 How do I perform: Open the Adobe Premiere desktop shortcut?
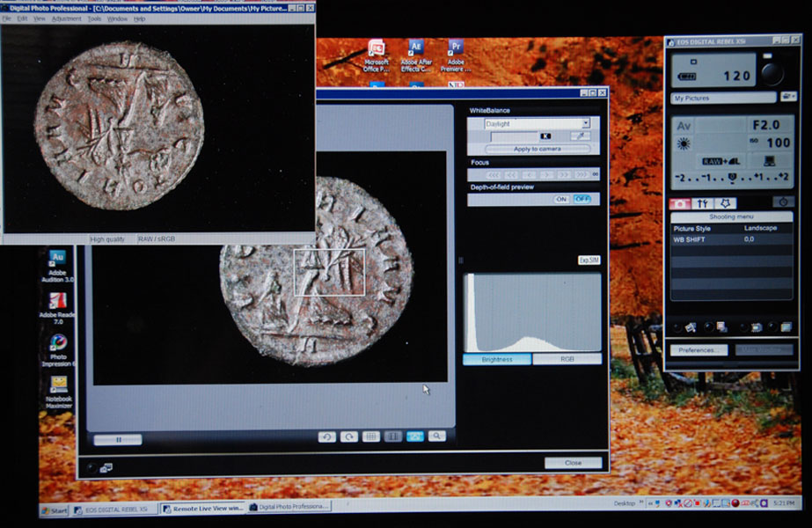point(456,56)
